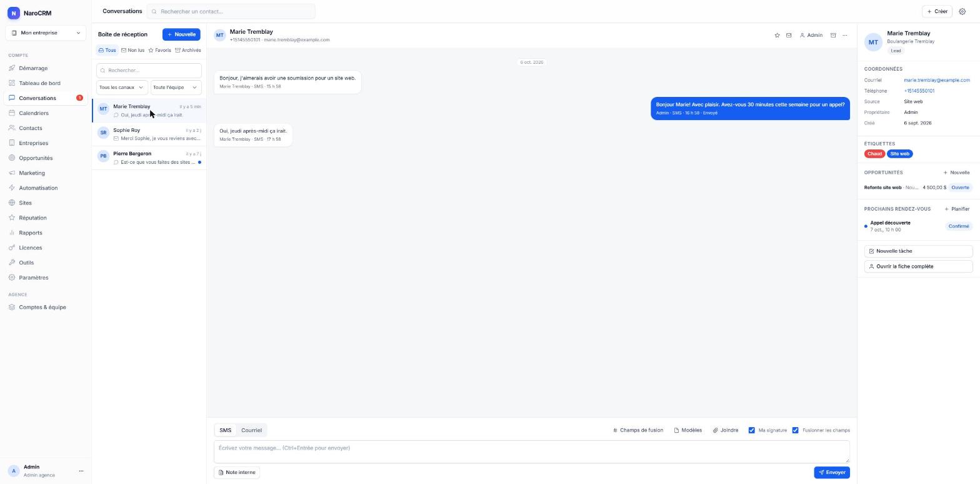Image resolution: width=980 pixels, height=484 pixels.
Task: Focus the Rechercher un contact field
Action: pyautogui.click(x=231, y=11)
